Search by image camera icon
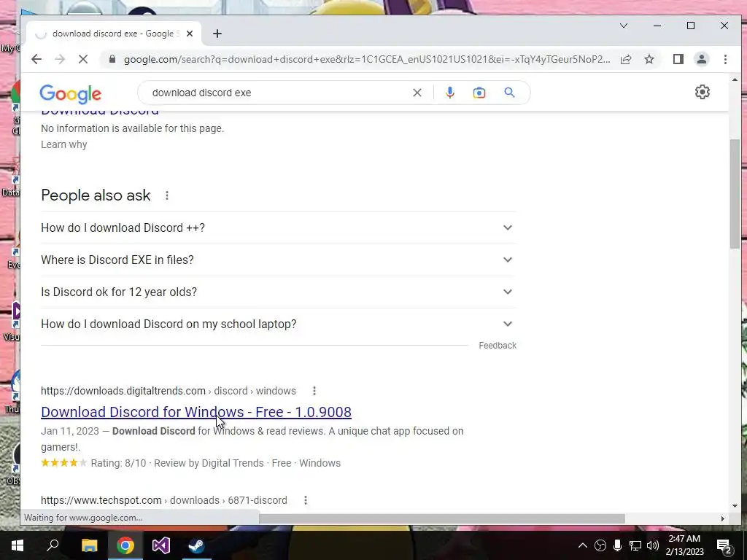Viewport: 747px width, 560px height. point(479,93)
